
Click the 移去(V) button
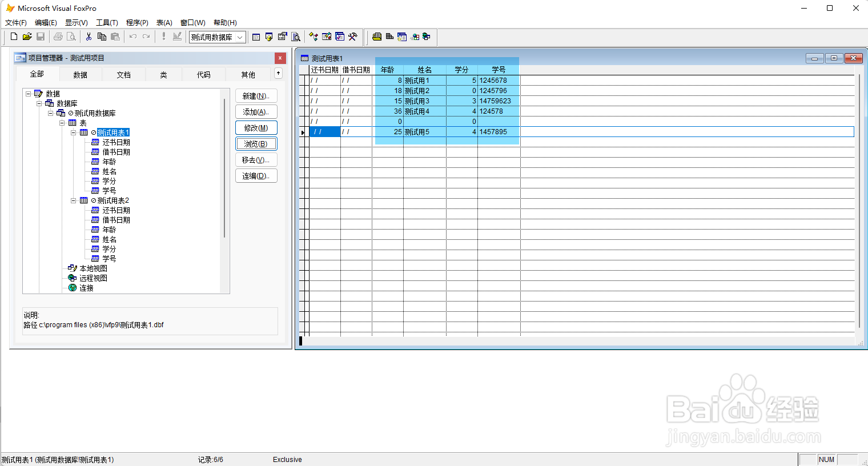click(256, 160)
